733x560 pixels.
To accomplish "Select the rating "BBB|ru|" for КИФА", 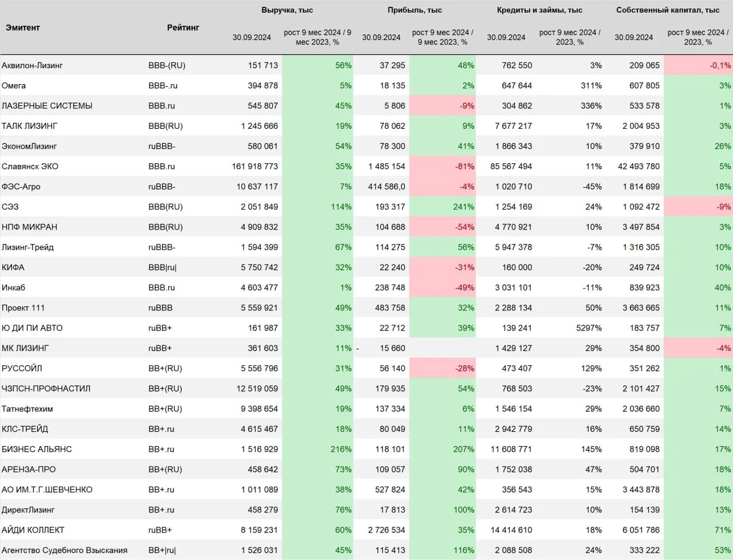I will [163, 267].
